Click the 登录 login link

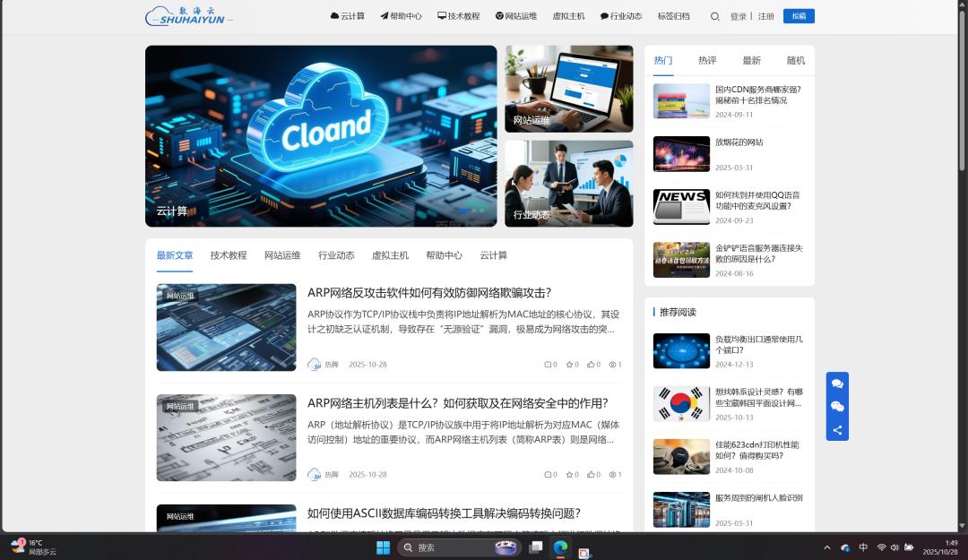pos(738,16)
